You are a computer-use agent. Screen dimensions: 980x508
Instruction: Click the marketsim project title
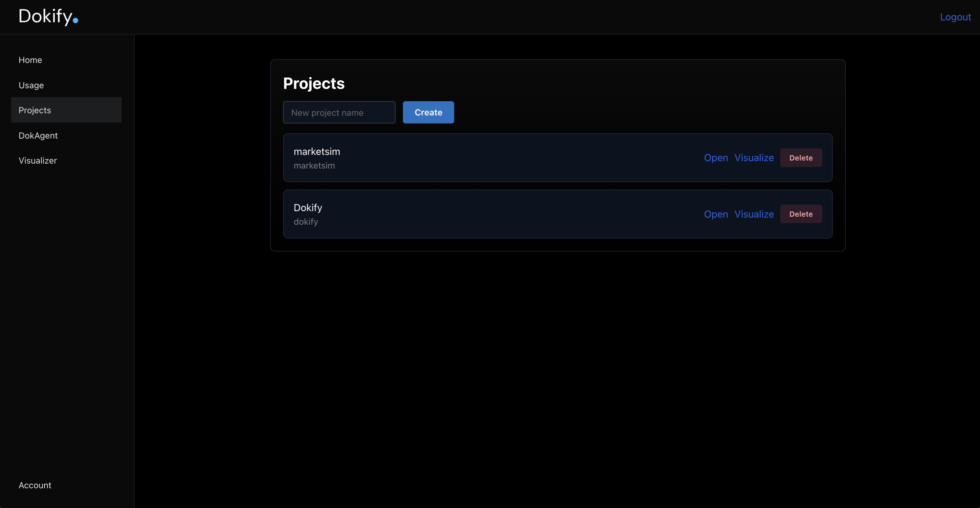tap(316, 152)
